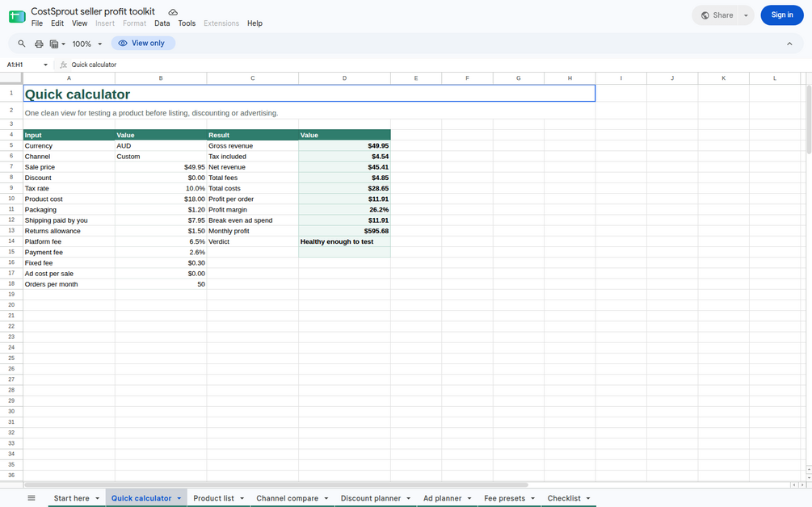The image size is (812, 507).
Task: Switch to the Channel compare sheet
Action: coord(288,498)
